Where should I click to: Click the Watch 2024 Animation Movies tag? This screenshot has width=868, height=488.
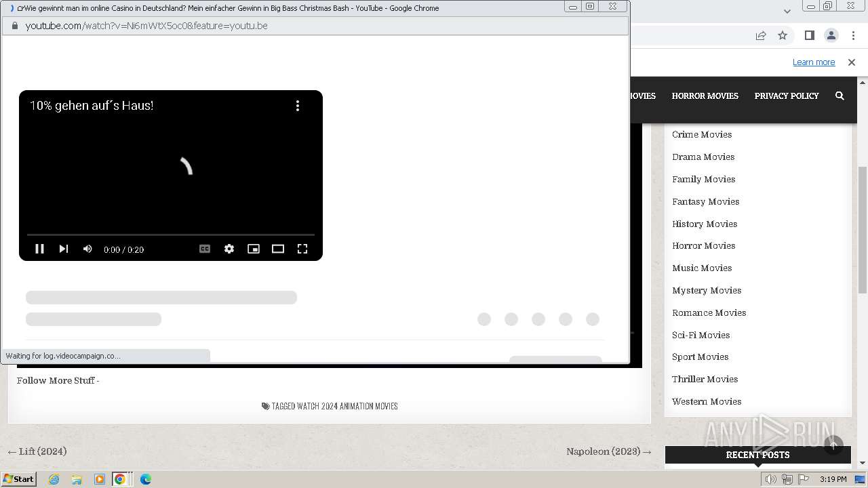coord(347,406)
